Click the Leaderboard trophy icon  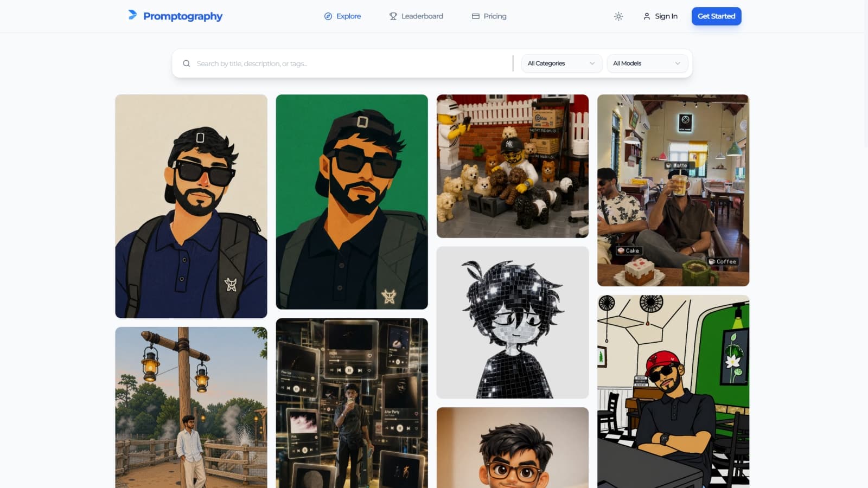coord(393,16)
